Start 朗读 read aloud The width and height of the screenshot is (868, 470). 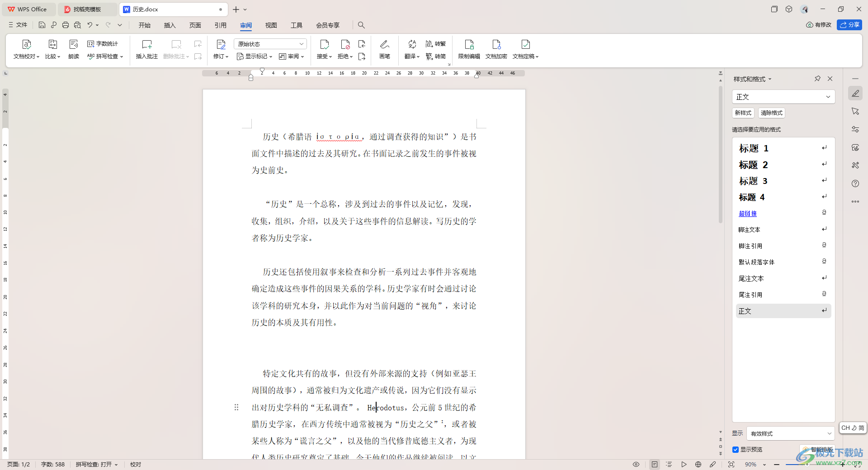click(x=74, y=50)
